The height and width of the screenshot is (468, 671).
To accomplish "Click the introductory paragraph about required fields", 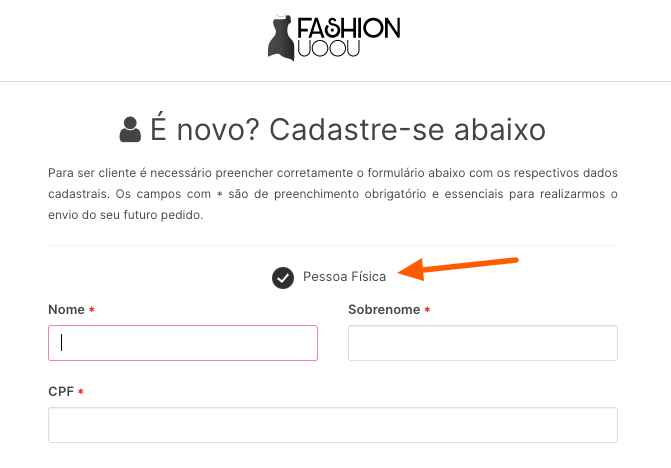I will (x=333, y=194).
